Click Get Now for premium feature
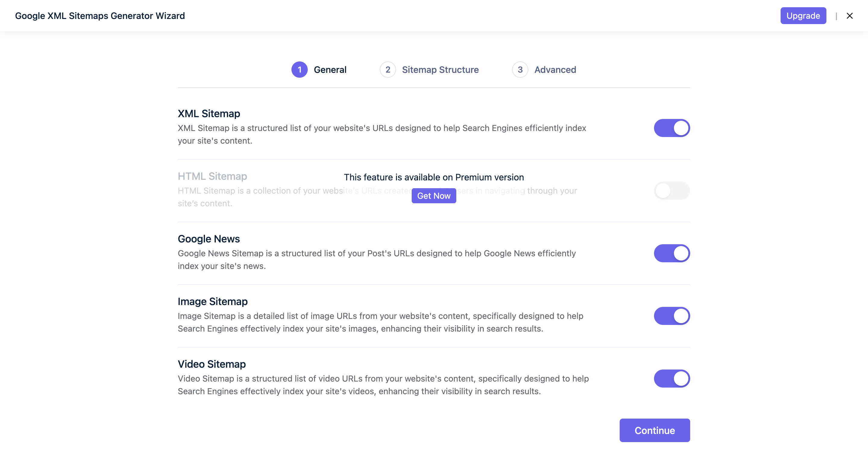The image size is (868, 474). coord(434,195)
